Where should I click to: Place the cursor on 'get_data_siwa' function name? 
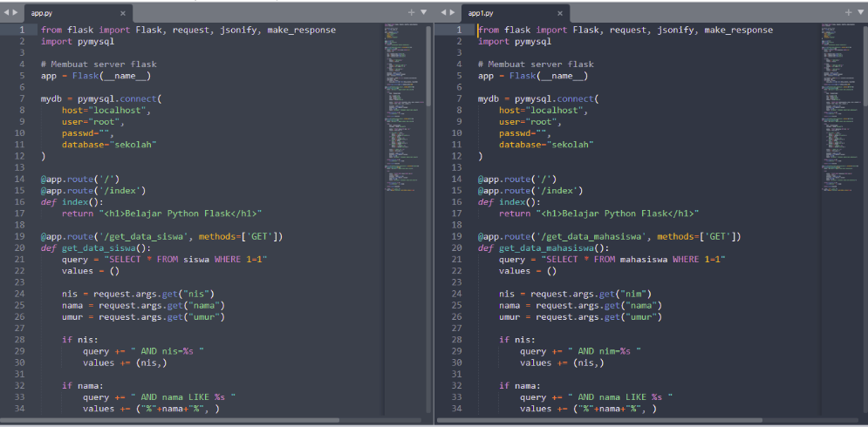click(98, 247)
